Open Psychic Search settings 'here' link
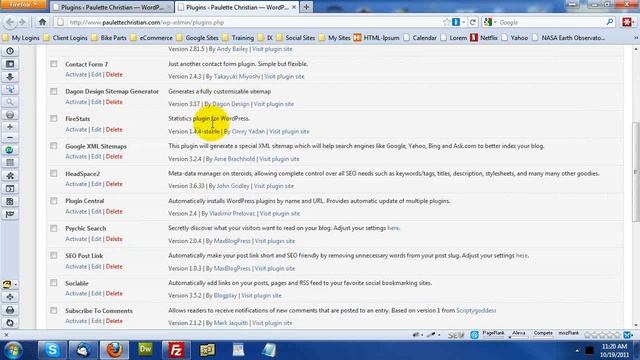The height and width of the screenshot is (360, 640). [393, 228]
